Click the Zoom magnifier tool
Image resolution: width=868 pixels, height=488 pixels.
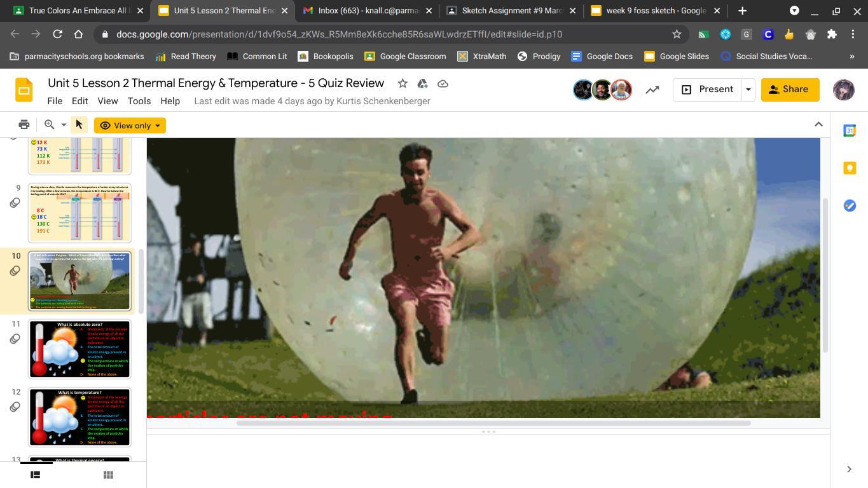click(49, 125)
